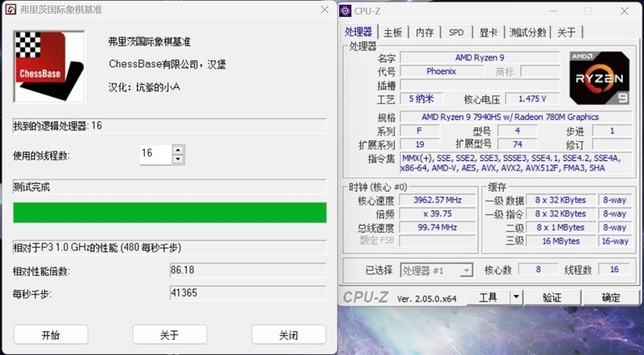Close the CPU-Z window with X

pyautogui.click(x=625, y=11)
